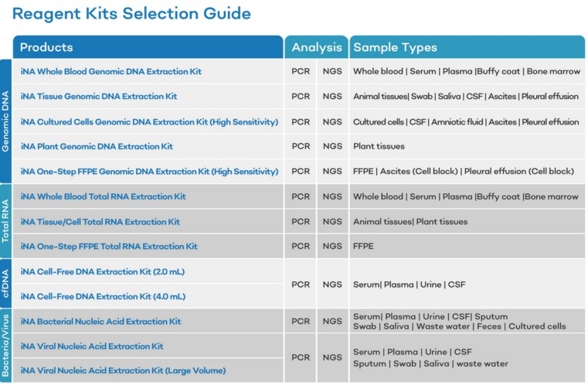Select the Bacteria/Virus category label
This screenshot has width=588, height=389.
tap(6, 346)
